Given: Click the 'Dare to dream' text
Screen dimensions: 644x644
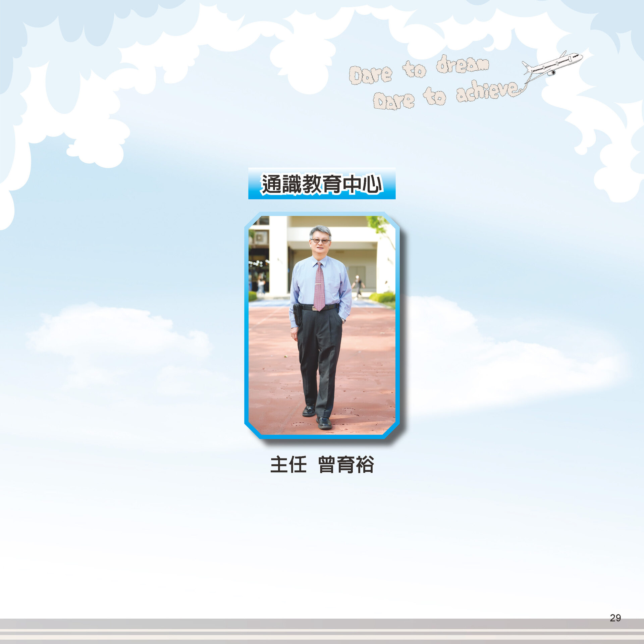Looking at the screenshot, I should point(419,69).
